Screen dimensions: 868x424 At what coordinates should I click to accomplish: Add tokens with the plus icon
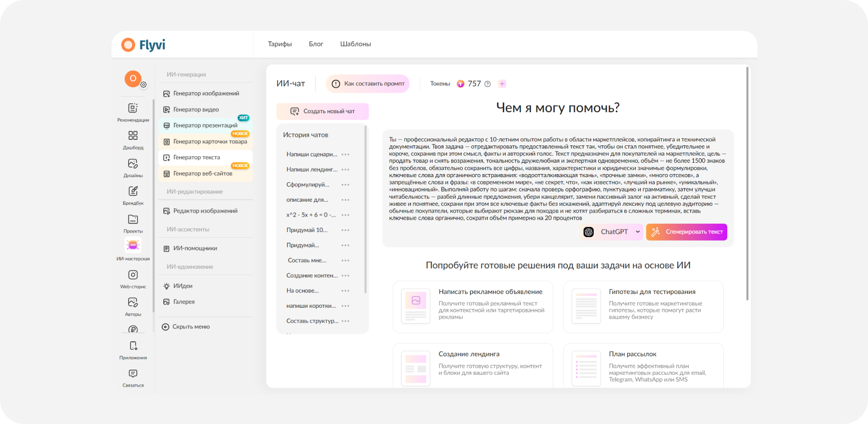(x=502, y=84)
